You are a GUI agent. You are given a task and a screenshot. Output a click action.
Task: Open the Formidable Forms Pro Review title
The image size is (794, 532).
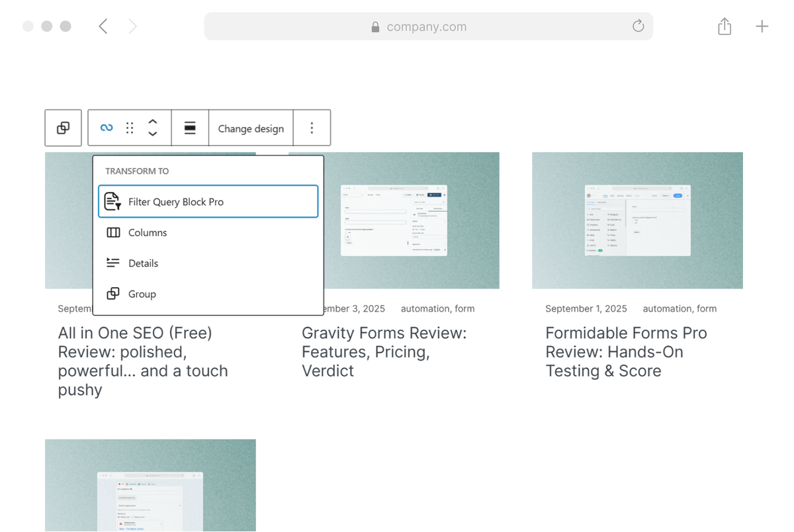(x=626, y=351)
